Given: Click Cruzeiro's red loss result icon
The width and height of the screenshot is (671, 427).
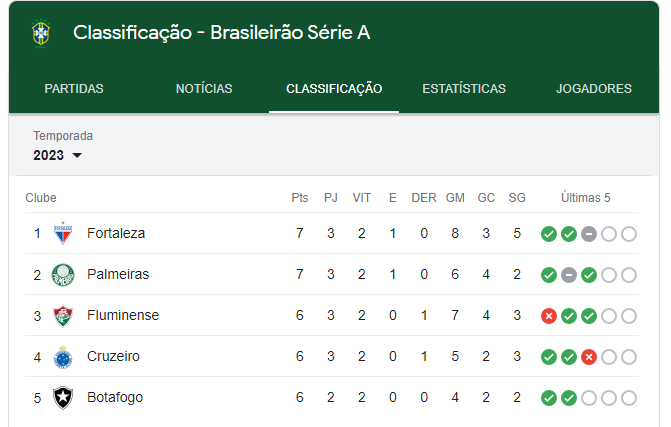Looking at the screenshot, I should coord(589,357).
